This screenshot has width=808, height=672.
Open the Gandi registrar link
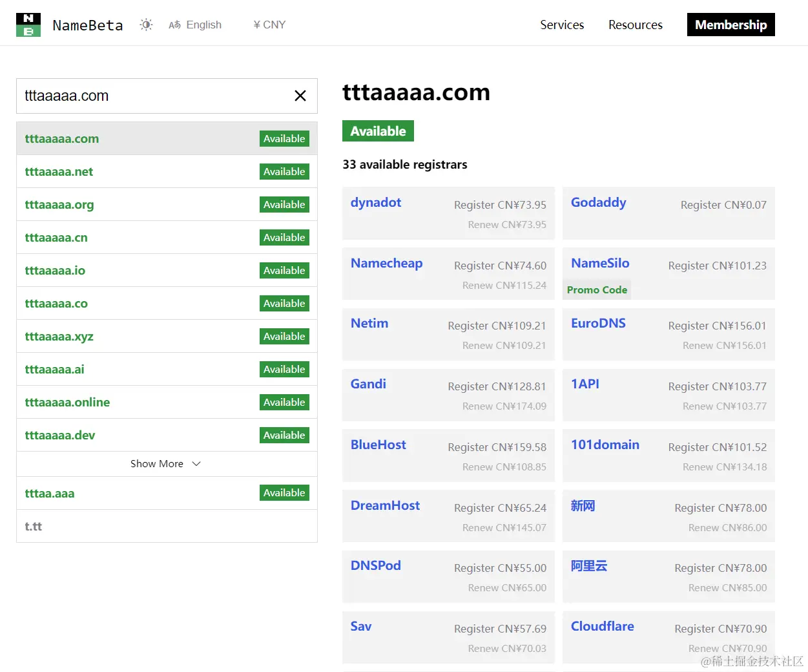tap(368, 384)
